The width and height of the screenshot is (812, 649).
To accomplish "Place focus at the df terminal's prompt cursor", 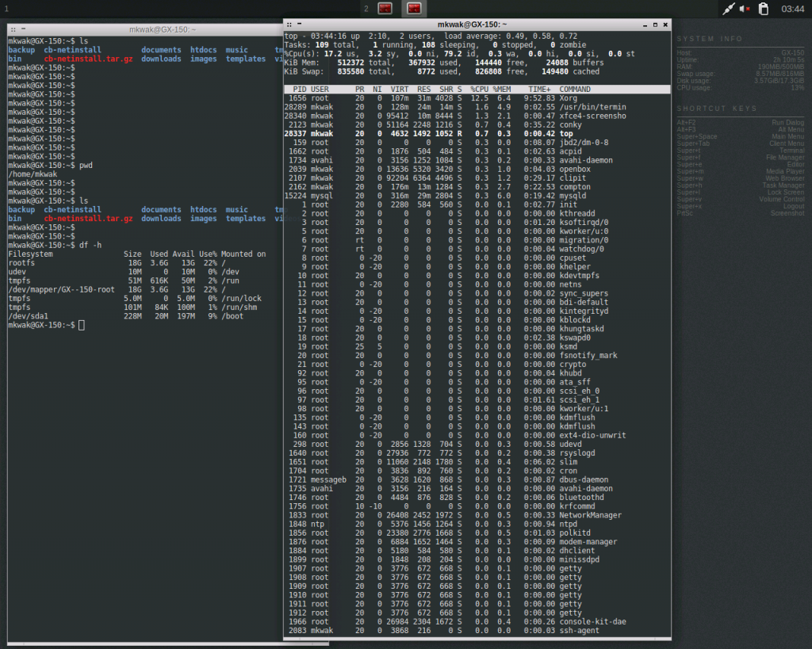I will 82,325.
